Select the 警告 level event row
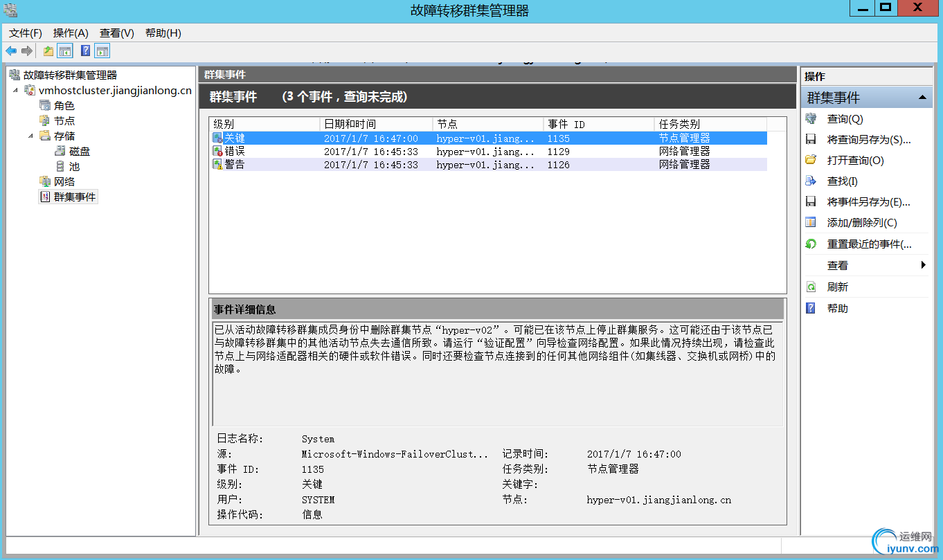 (x=488, y=165)
